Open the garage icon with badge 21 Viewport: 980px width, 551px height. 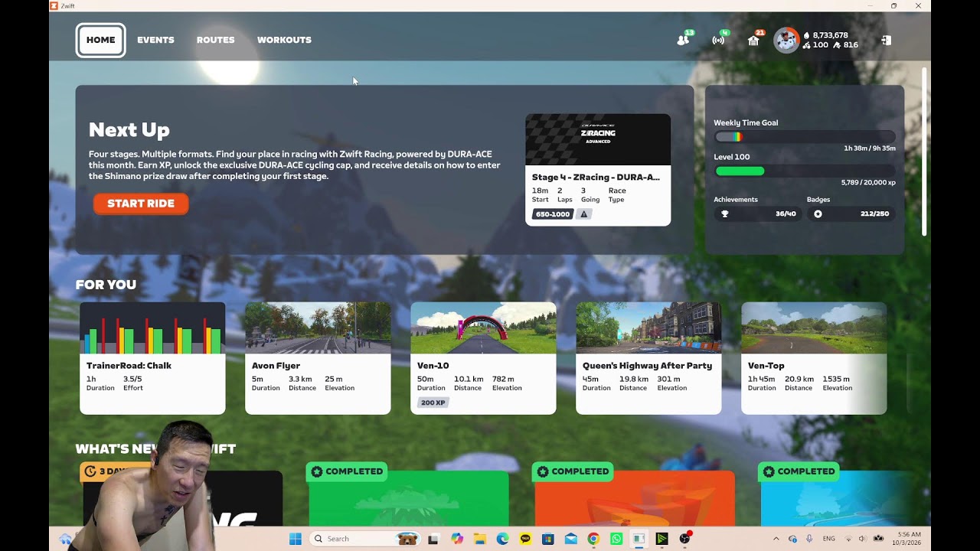click(x=753, y=40)
